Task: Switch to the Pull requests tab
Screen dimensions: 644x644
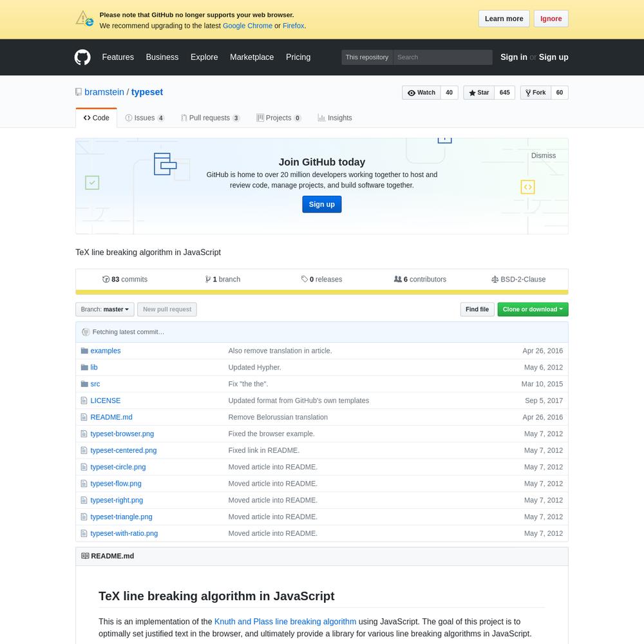Action: [x=211, y=118]
